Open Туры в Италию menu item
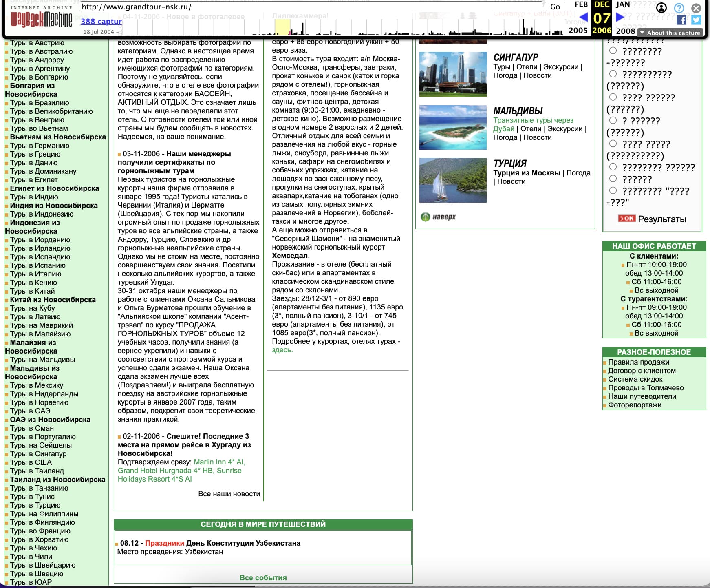Image resolution: width=710 pixels, height=588 pixels. [36, 274]
